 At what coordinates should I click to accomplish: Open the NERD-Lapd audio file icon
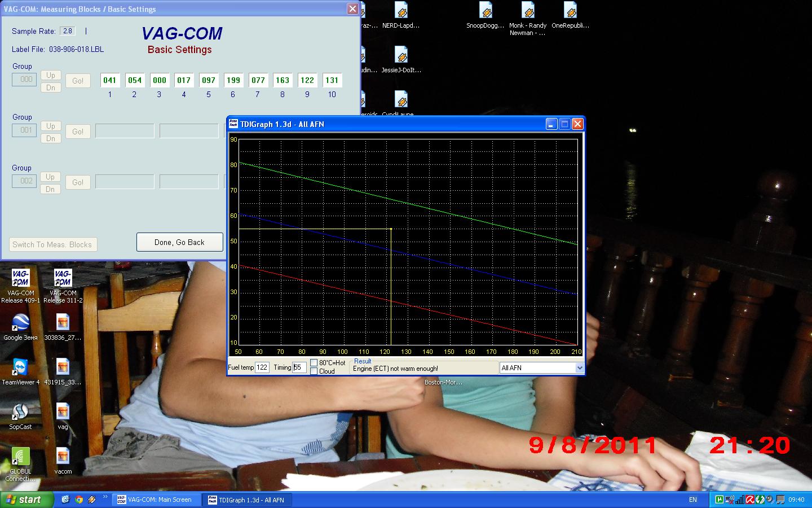click(401, 15)
